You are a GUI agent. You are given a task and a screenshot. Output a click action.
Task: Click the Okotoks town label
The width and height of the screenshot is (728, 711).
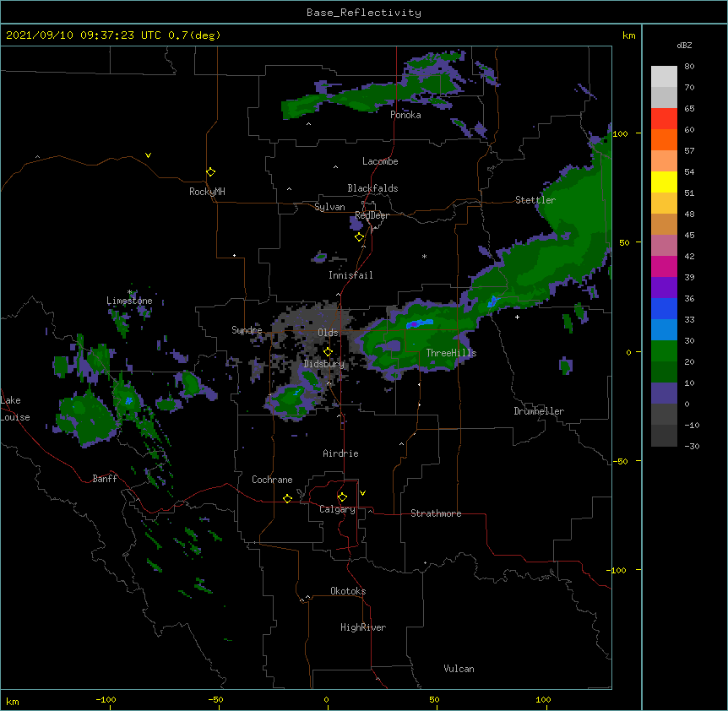(348, 591)
